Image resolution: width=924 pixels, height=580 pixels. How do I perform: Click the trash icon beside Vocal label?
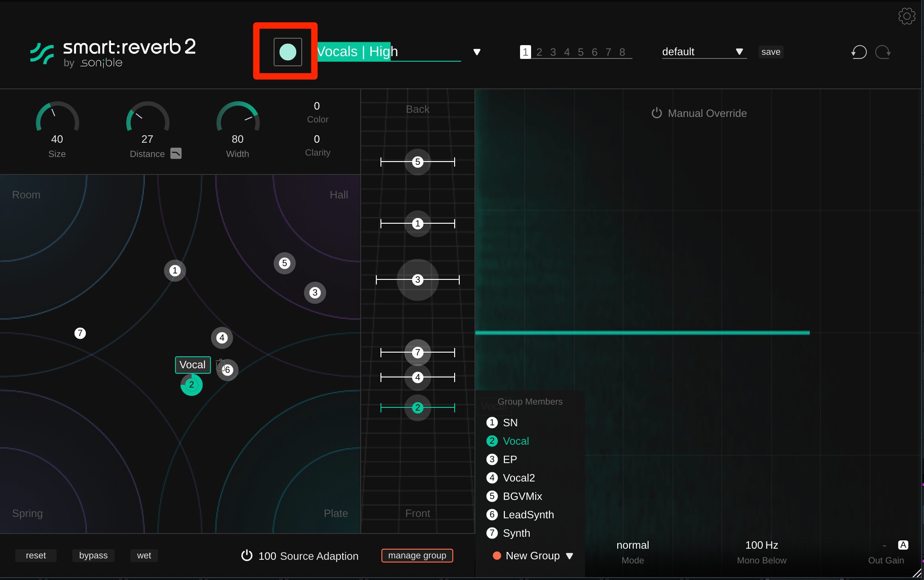[220, 365]
